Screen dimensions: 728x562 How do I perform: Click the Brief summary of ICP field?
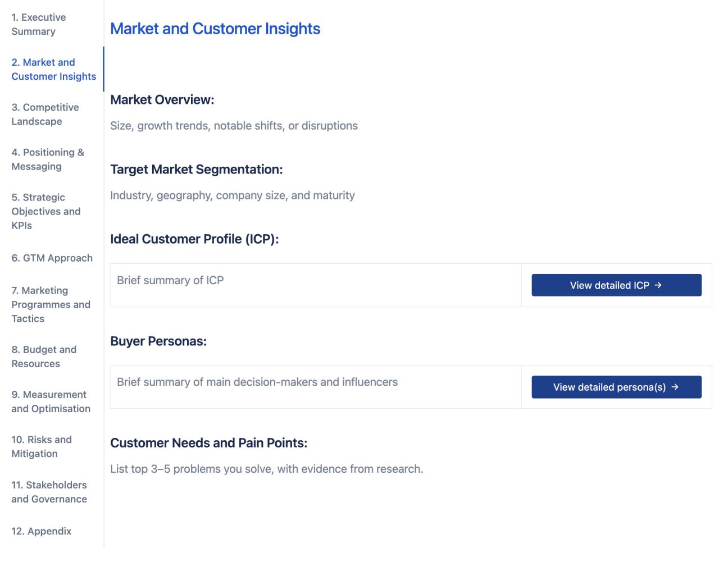(x=316, y=285)
